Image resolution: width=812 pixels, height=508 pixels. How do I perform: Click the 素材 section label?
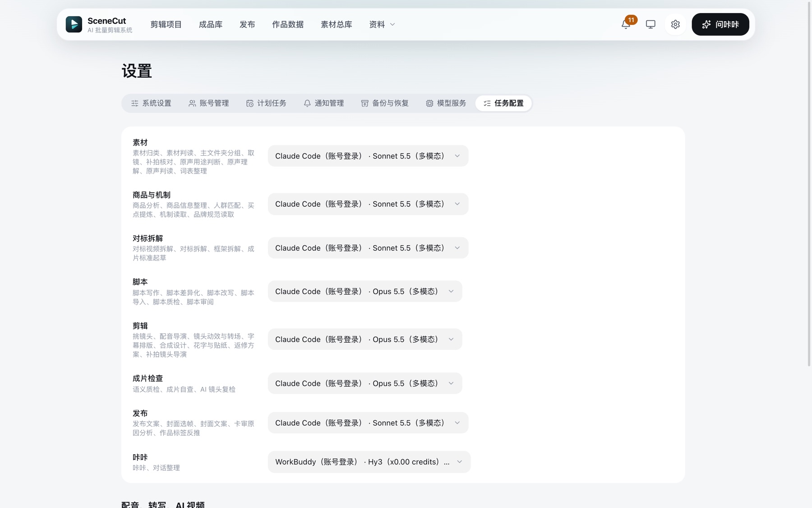pos(140,143)
